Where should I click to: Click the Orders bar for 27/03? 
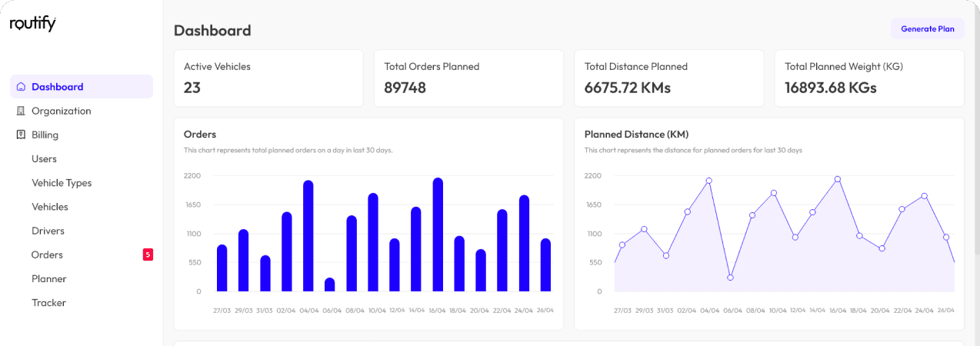coord(222,268)
